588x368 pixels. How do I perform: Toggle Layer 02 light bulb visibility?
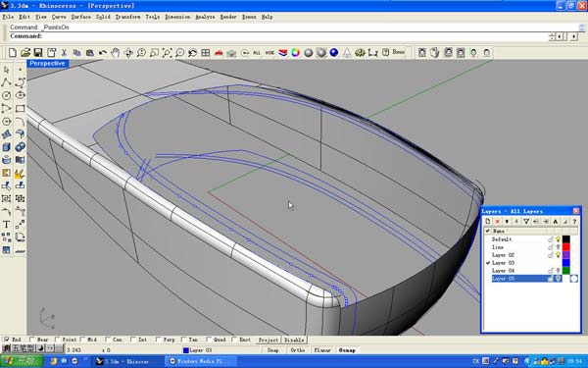pyautogui.click(x=558, y=255)
